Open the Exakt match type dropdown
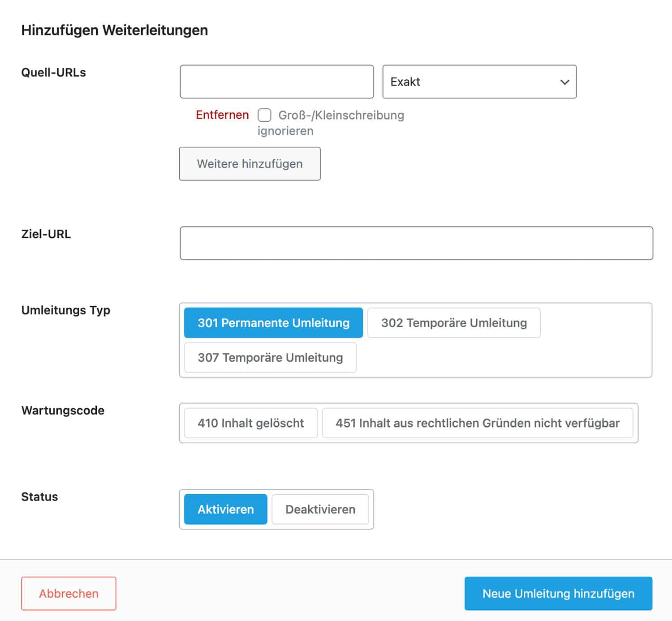This screenshot has height=621, width=672. [479, 82]
